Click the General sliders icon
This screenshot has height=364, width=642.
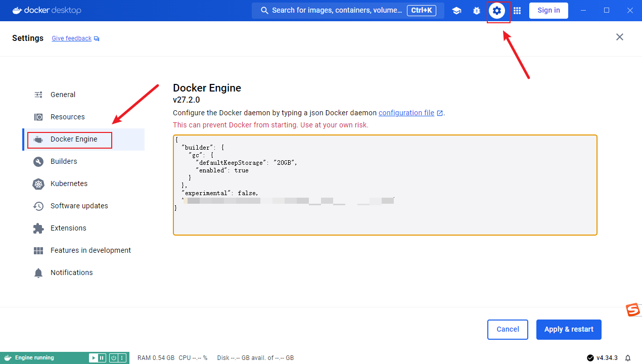(x=38, y=95)
